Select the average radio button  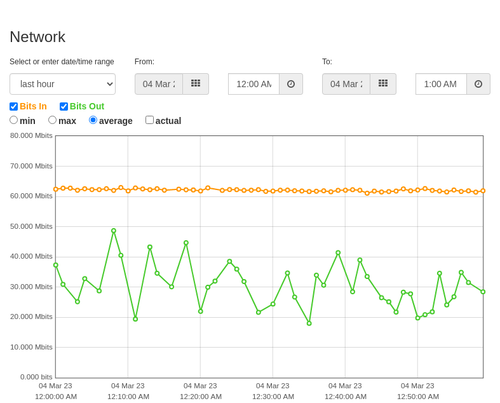(x=93, y=120)
